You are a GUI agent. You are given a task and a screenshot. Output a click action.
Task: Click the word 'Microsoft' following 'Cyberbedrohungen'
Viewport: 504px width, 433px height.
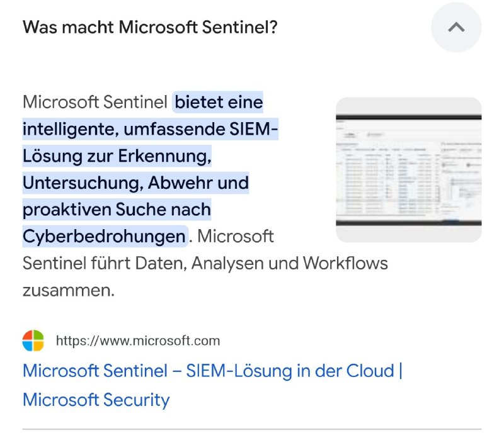(x=235, y=237)
